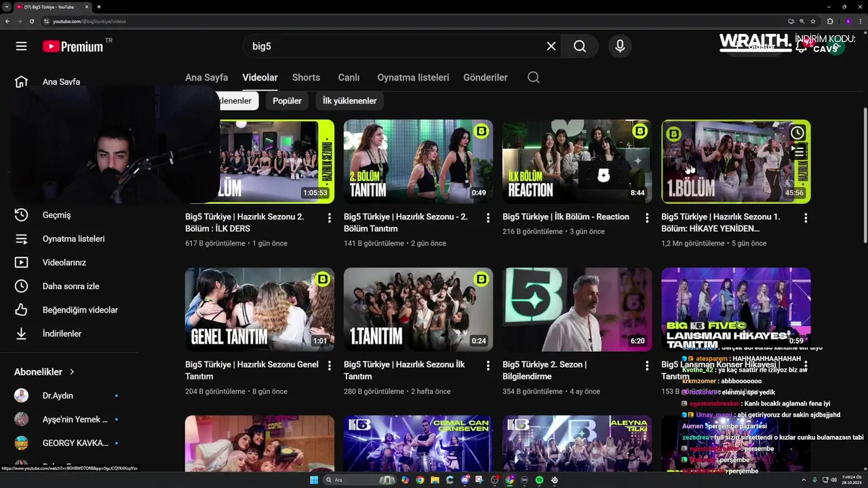Open channel search magnifier next to Gönderiler
This screenshot has height=488, width=868.
[x=534, y=77]
